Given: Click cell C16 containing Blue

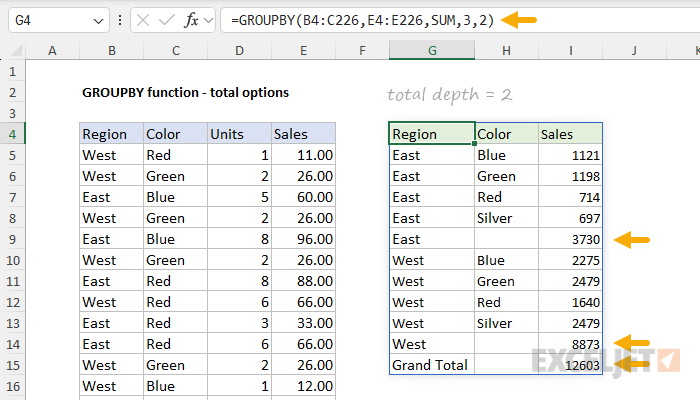Looking at the screenshot, I should tap(175, 386).
